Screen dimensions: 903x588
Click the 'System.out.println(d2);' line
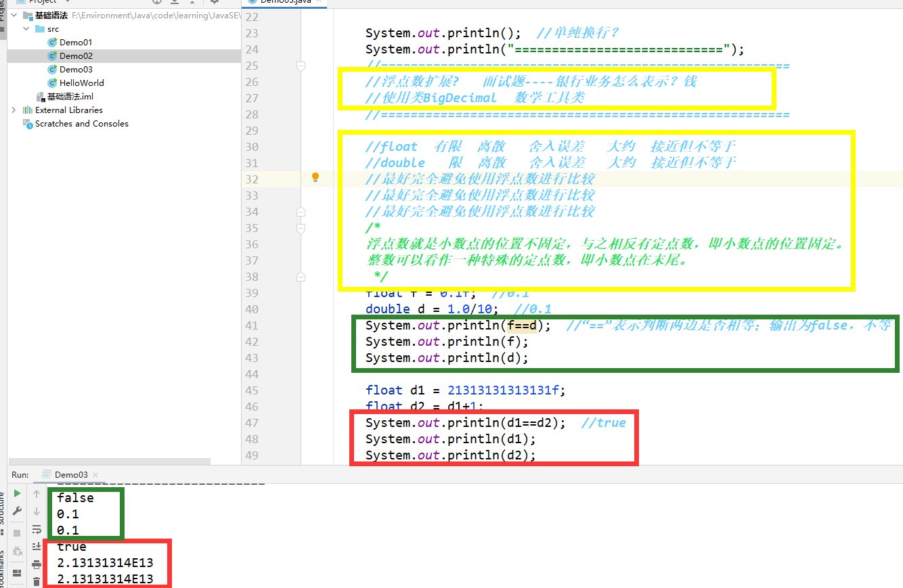point(451,455)
